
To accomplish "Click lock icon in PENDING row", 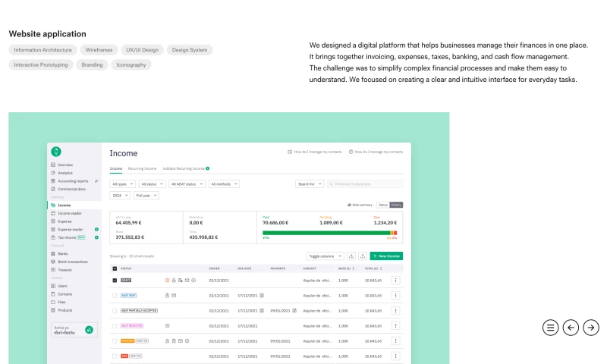I will [167, 341].
